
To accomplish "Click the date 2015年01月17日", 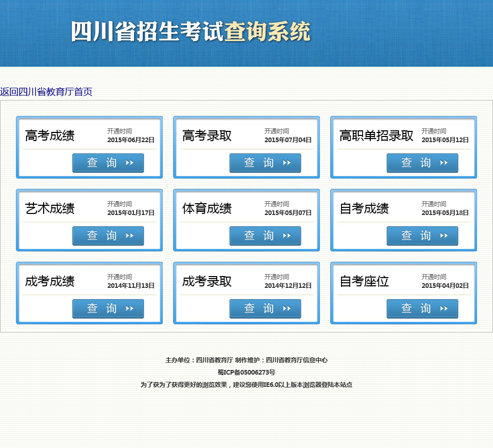I will point(131,212).
